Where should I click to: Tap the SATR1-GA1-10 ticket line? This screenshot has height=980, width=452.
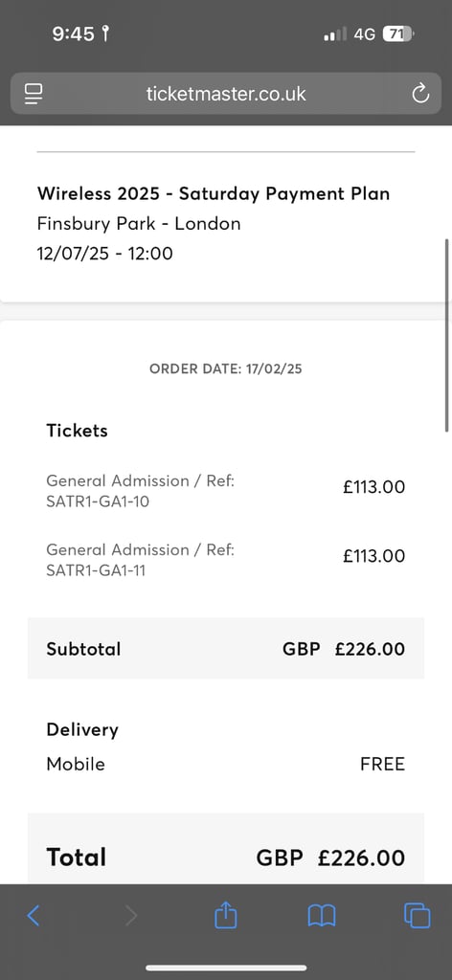[226, 491]
